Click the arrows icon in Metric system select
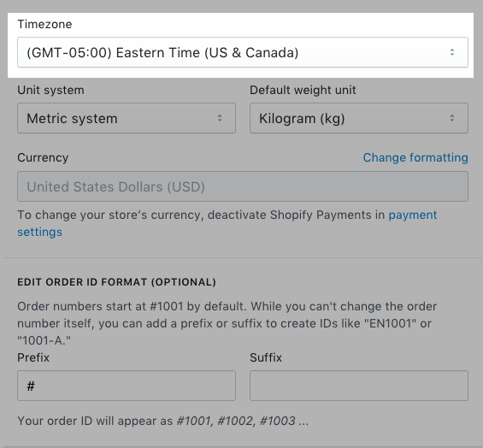Screen dimensions: 483x448 [x=220, y=118]
